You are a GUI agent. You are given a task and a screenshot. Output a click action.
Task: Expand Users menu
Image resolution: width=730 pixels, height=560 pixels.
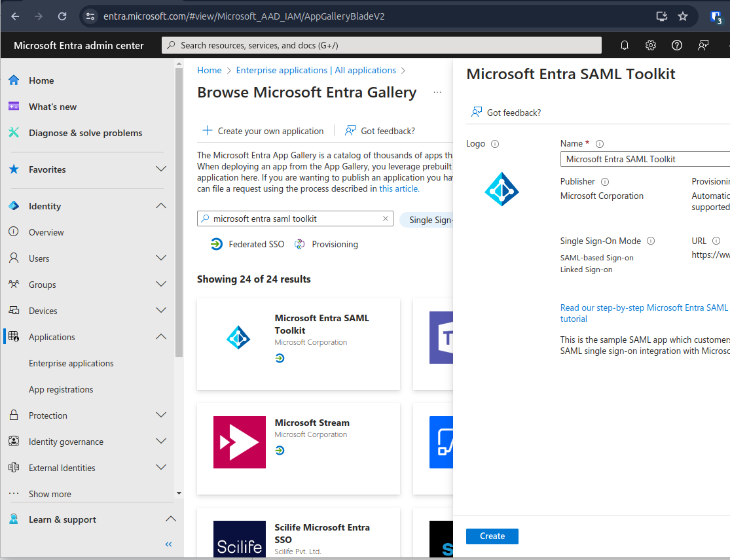[161, 258]
